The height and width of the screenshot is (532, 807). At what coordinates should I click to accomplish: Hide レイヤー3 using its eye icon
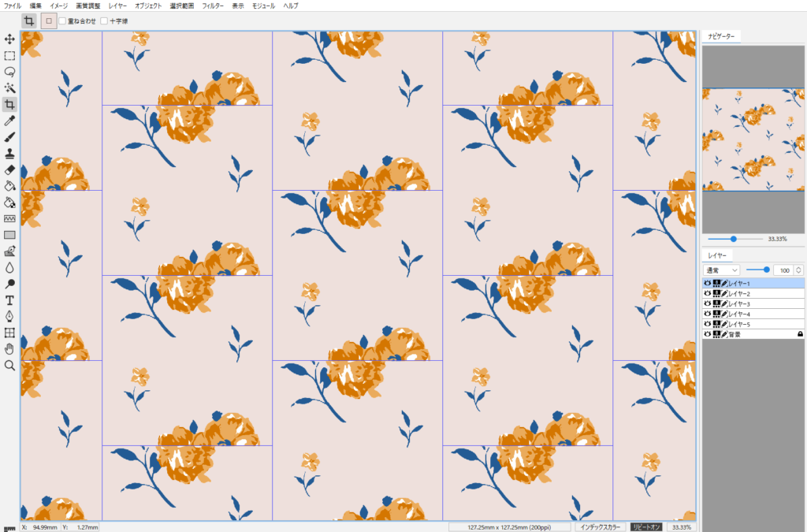point(708,304)
